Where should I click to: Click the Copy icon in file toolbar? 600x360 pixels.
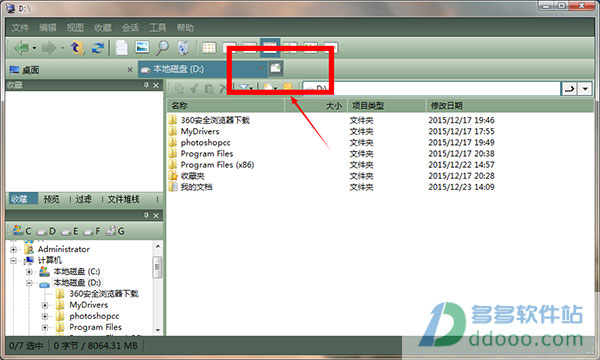pos(179,89)
